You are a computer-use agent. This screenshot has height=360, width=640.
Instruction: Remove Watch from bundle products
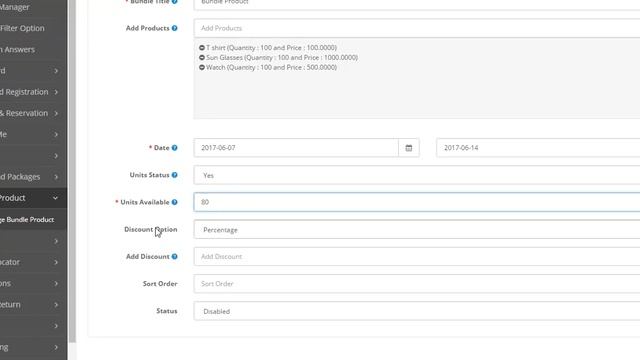point(202,67)
